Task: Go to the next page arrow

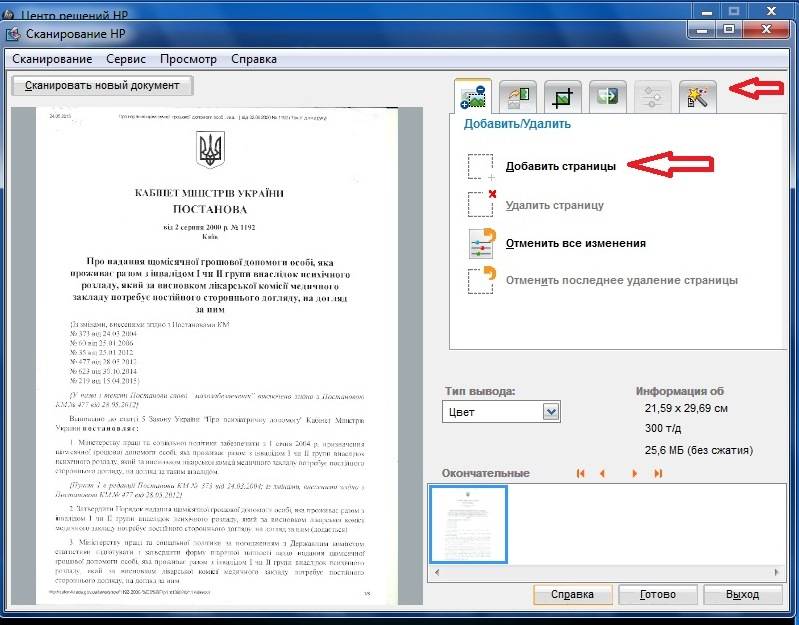Action: [x=634, y=473]
